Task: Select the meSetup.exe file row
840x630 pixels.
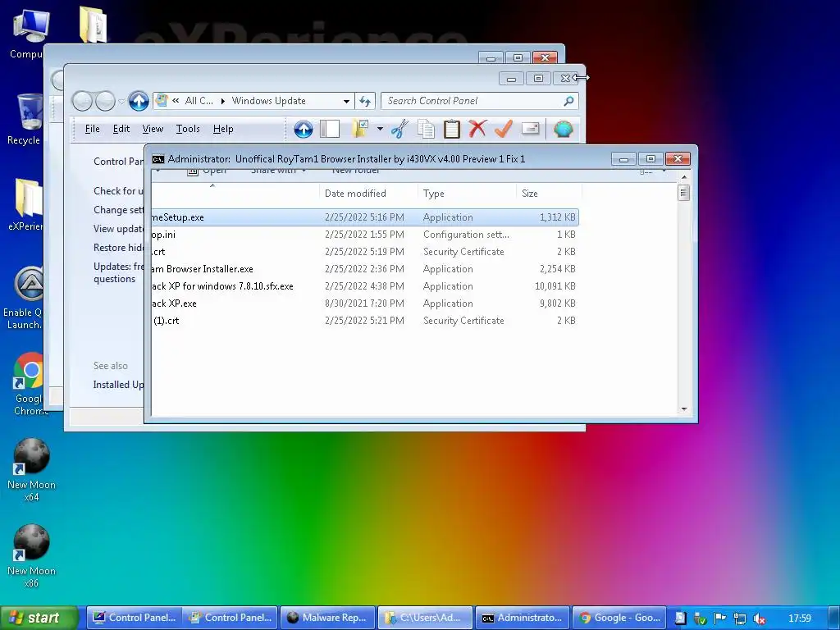Action: [x=365, y=217]
